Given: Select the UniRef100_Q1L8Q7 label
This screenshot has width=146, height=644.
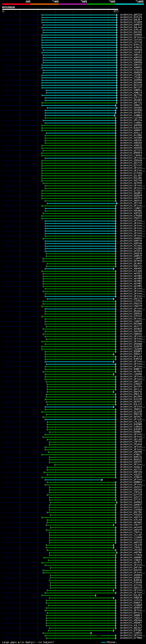Looking at the screenshot, I should (131, 175).
